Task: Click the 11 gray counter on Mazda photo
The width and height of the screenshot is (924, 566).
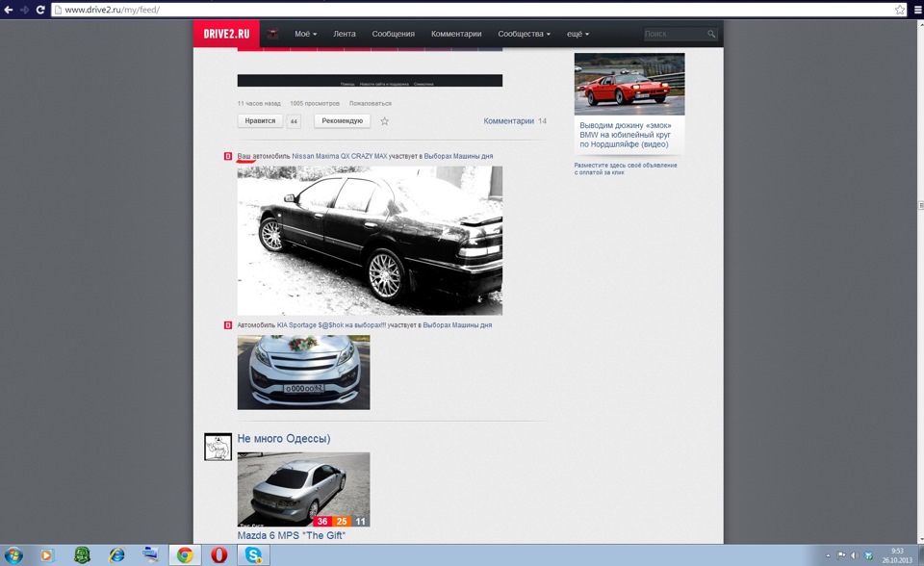Action: pos(361,521)
